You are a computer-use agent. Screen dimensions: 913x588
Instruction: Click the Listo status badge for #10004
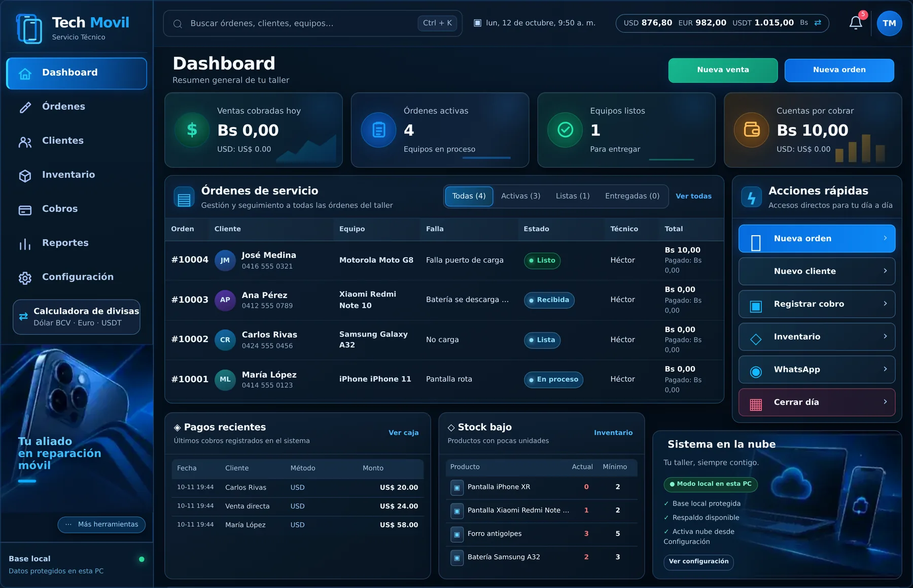pos(542,261)
